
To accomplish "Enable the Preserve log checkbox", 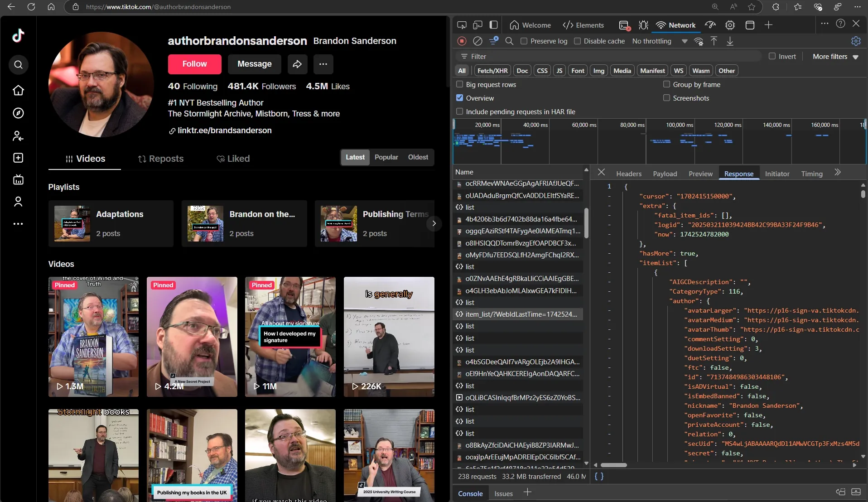I will tap(524, 41).
